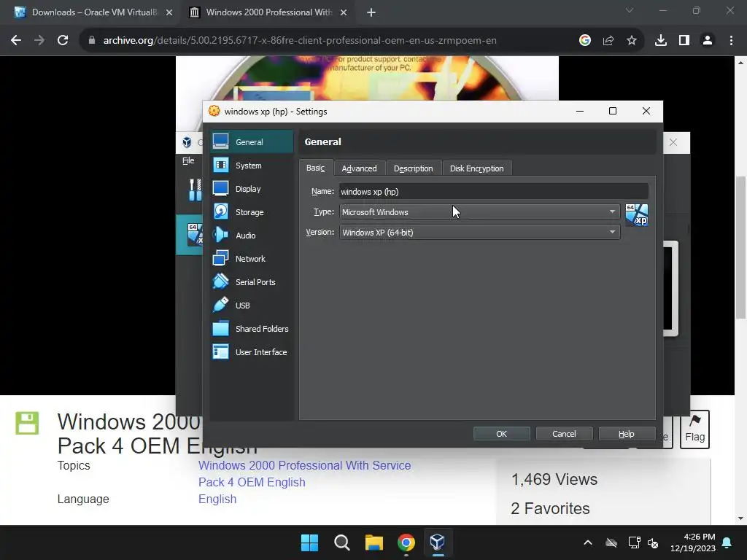Image resolution: width=747 pixels, height=560 pixels.
Task: Open Windows 2000 Professional With Service topic link
Action: (304, 473)
